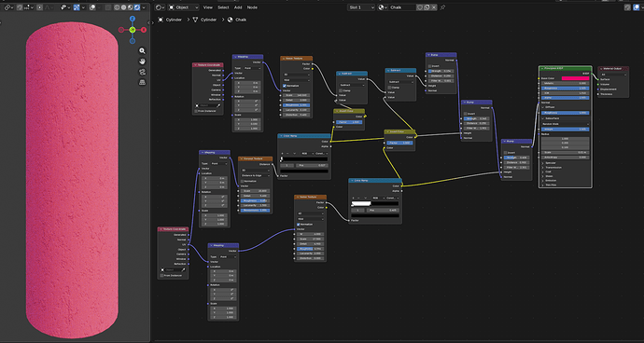Adjust Metallic slider on Principled BSDF
The image size is (644, 343).
tap(566, 83)
